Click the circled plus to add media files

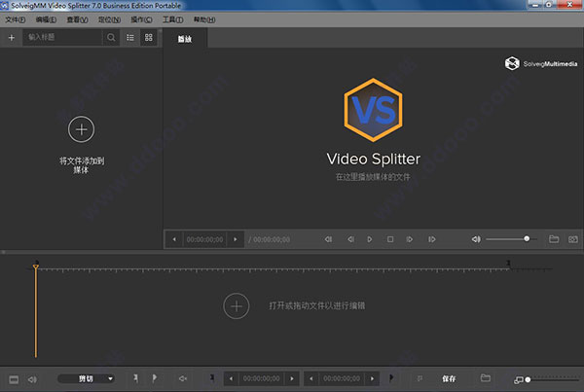point(81,129)
